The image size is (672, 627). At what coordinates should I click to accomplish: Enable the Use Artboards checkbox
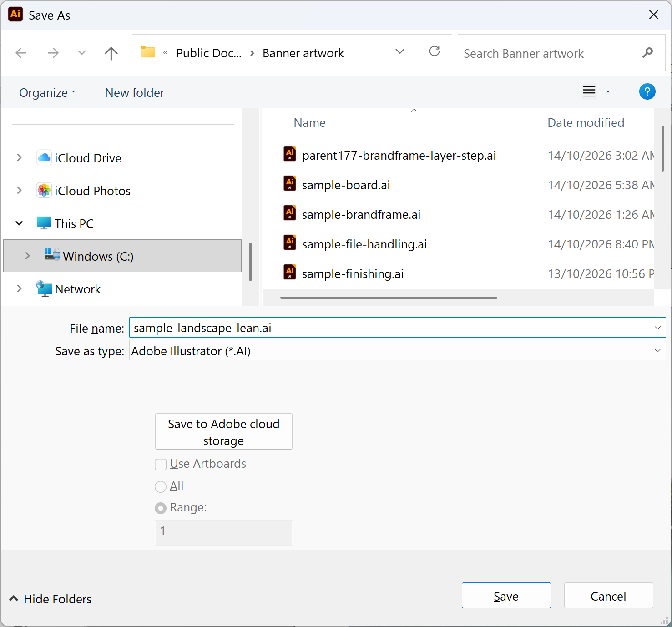[161, 464]
